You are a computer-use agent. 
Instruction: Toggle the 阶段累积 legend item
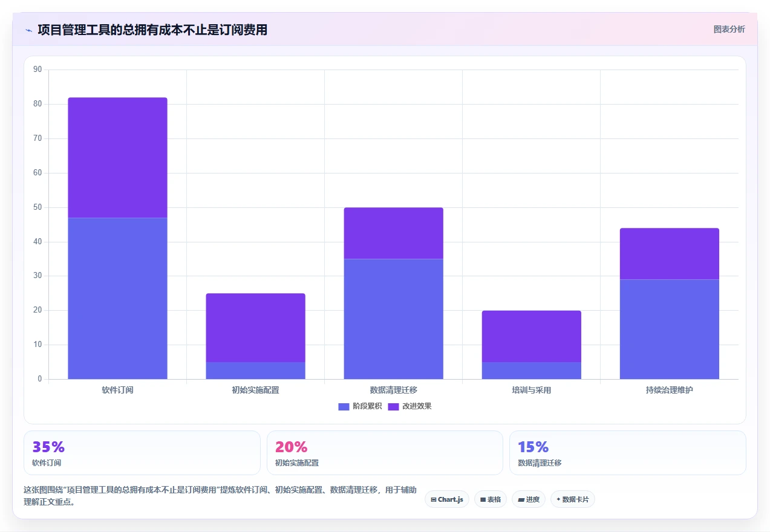coord(360,406)
